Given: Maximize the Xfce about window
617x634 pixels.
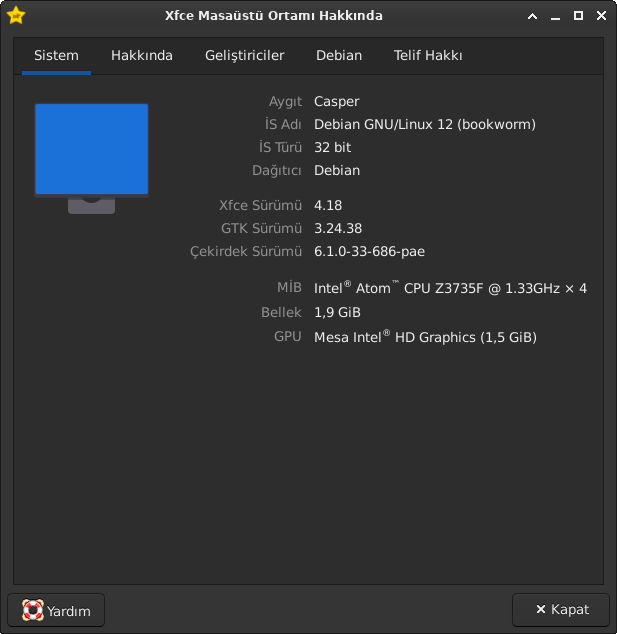Looking at the screenshot, I should 579,16.
